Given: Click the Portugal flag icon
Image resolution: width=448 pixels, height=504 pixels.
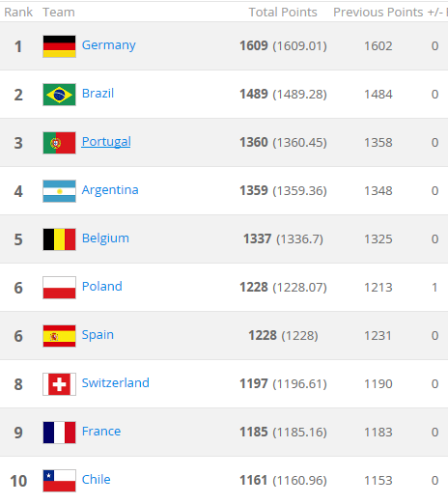Looking at the screenshot, I should coord(59,143).
